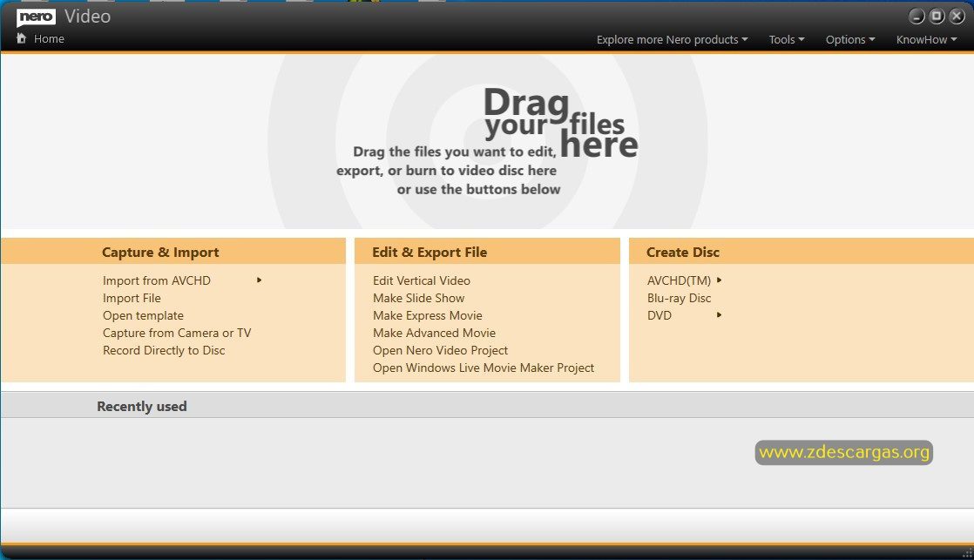The width and height of the screenshot is (974, 560).
Task: Select Edit Vertical Video
Action: (x=421, y=280)
